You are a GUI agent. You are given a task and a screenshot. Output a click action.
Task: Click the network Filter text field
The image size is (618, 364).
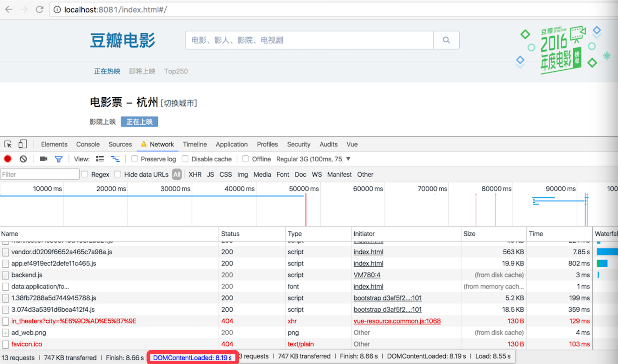pos(40,174)
